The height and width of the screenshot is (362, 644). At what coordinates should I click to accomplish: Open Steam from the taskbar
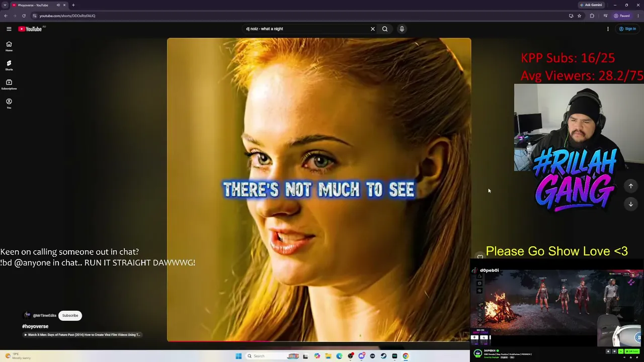[x=383, y=356]
